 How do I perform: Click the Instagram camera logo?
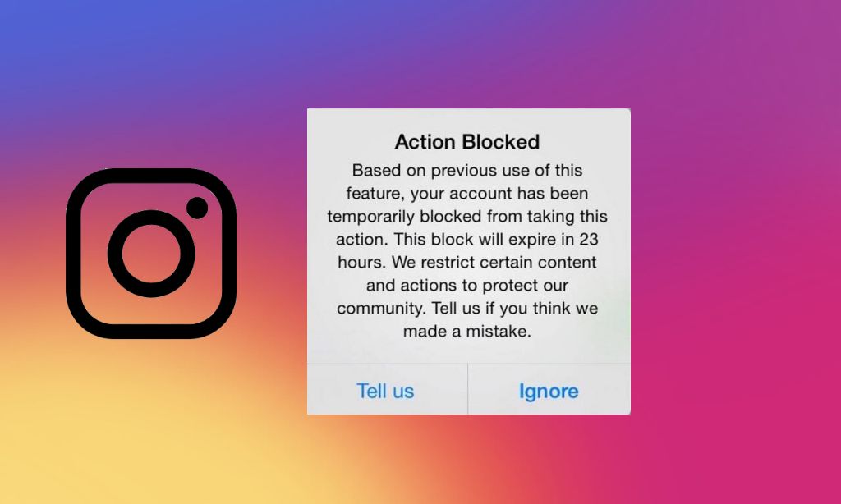pyautogui.click(x=151, y=253)
